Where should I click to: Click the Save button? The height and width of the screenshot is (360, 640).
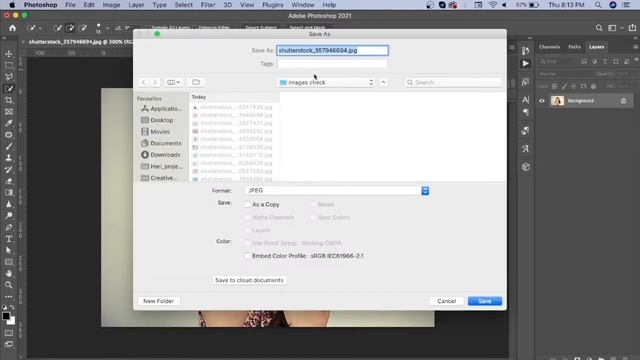485,301
